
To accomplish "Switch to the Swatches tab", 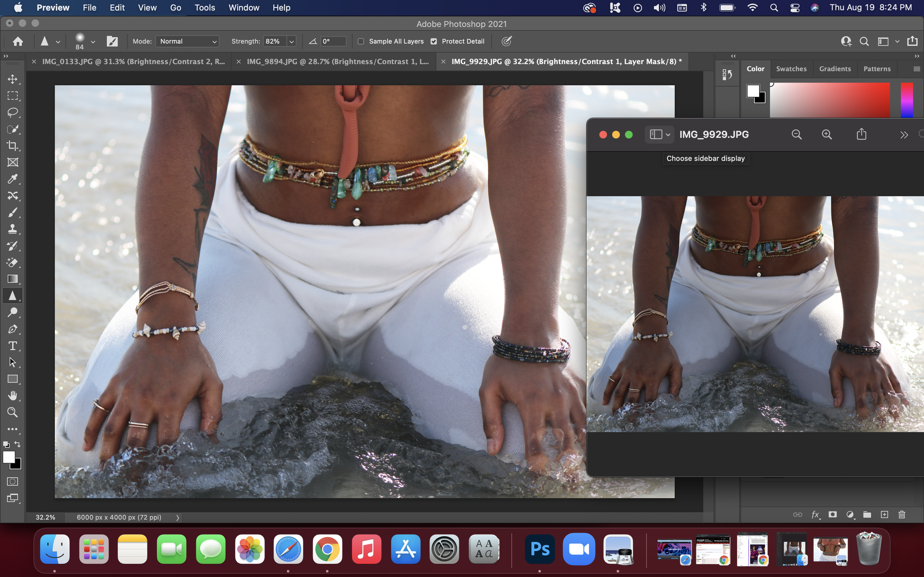I will 791,69.
